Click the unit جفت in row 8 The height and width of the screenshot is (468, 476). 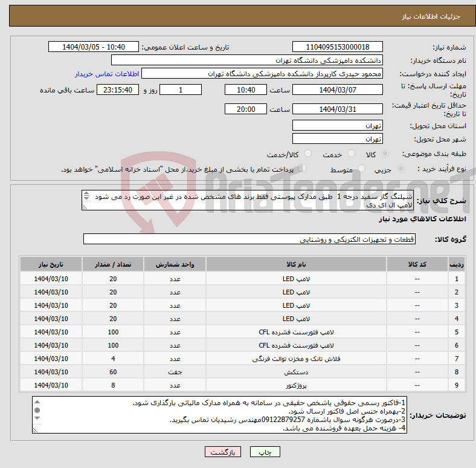coord(175,372)
